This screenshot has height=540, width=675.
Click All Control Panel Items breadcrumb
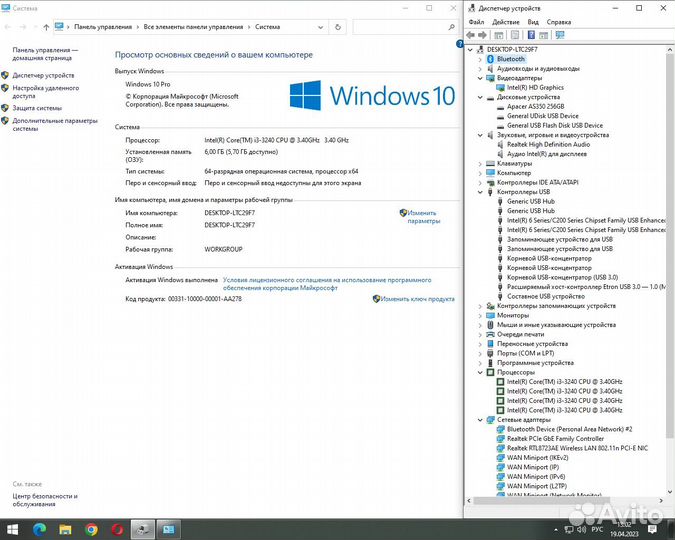coord(193,27)
